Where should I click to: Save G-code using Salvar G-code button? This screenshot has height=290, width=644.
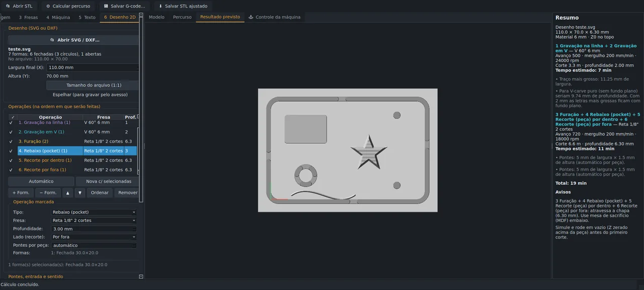[124, 6]
